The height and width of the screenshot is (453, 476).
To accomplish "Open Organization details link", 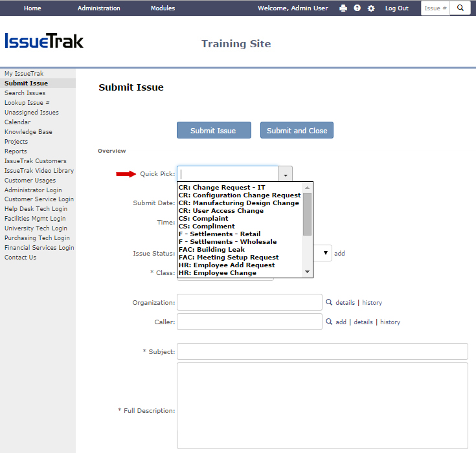I will [x=345, y=302].
